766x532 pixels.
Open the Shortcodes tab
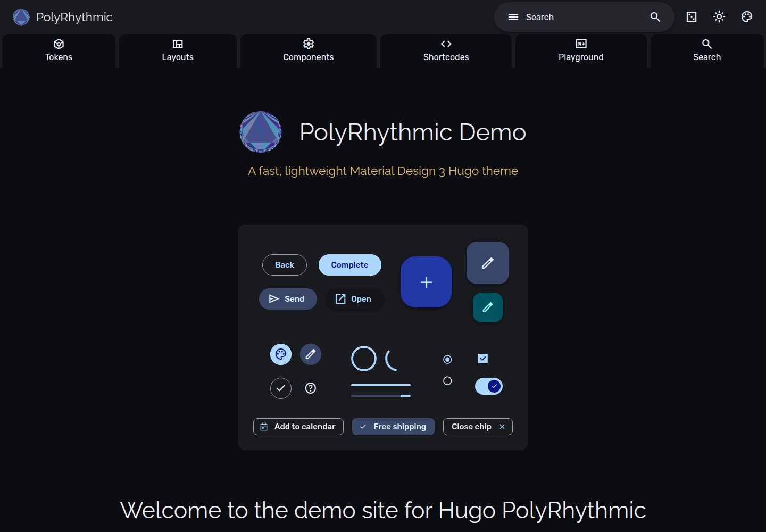pos(446,51)
